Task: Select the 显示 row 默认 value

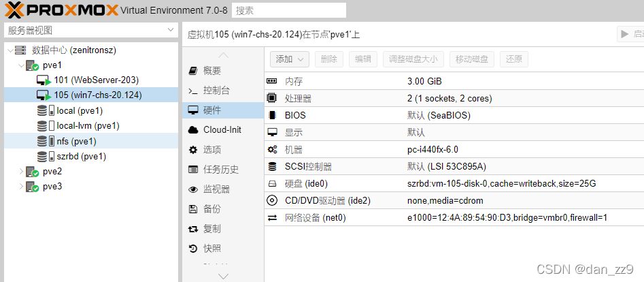Action: pos(416,133)
